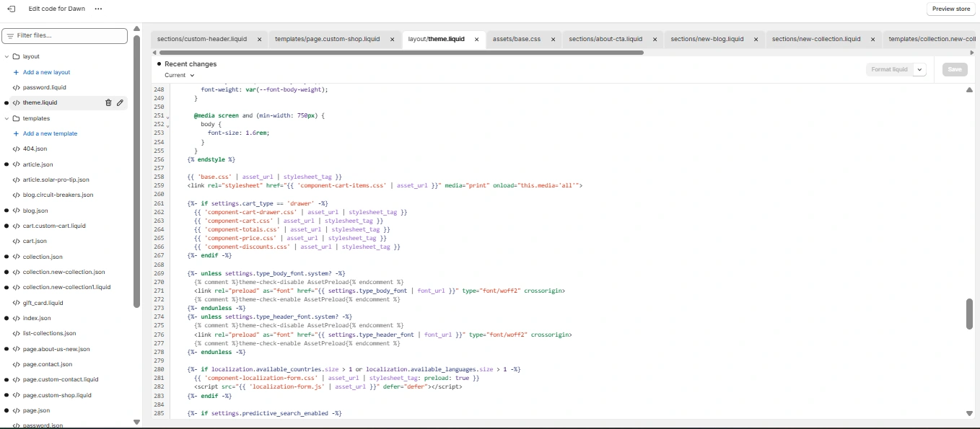Click the code icon beside 404.json
Viewport: 980px width, 429px height.
pos(16,149)
